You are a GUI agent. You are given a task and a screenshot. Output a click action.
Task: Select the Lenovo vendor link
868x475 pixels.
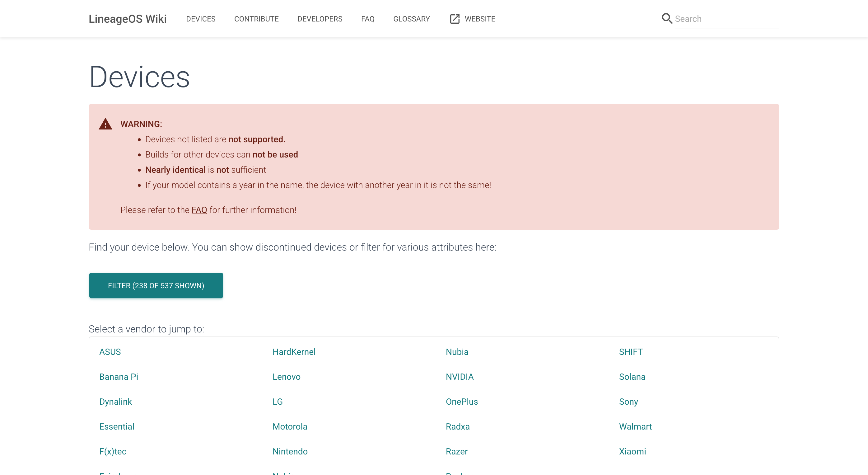(x=287, y=377)
